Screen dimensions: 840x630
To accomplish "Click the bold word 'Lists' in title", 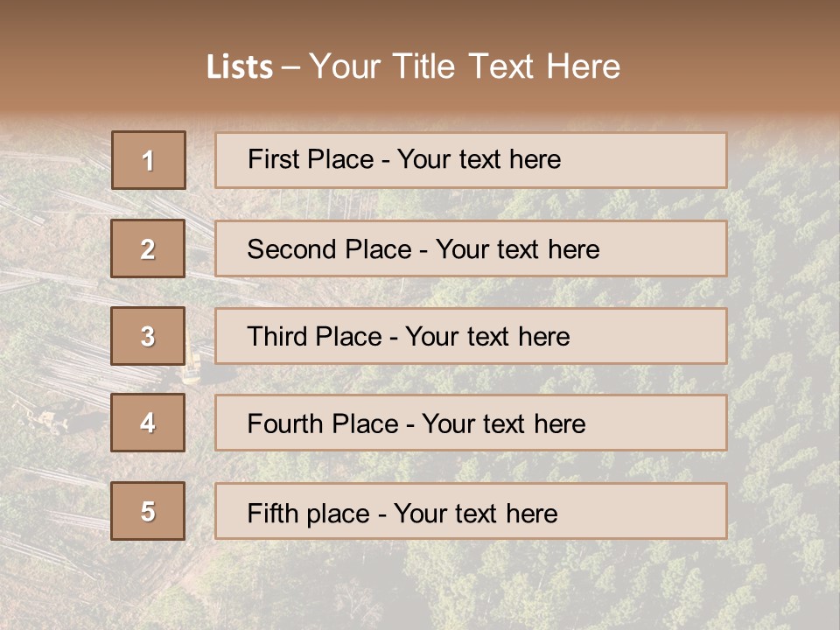I will [x=240, y=67].
